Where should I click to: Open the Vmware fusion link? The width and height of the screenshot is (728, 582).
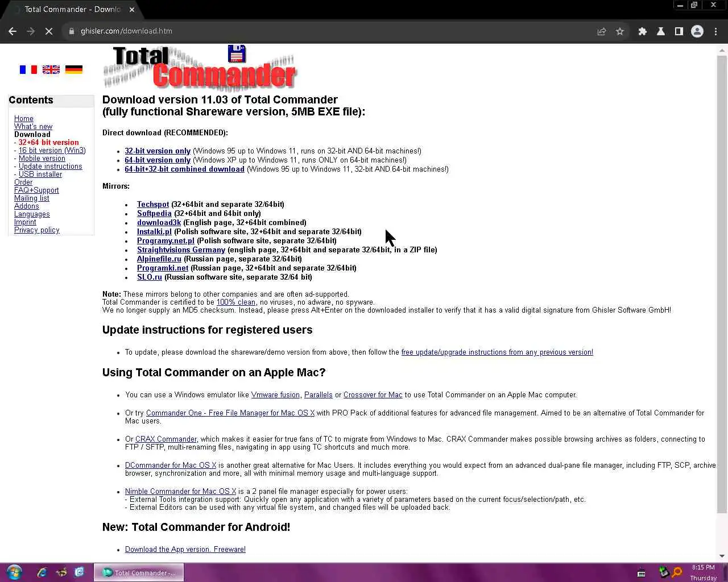click(x=275, y=394)
